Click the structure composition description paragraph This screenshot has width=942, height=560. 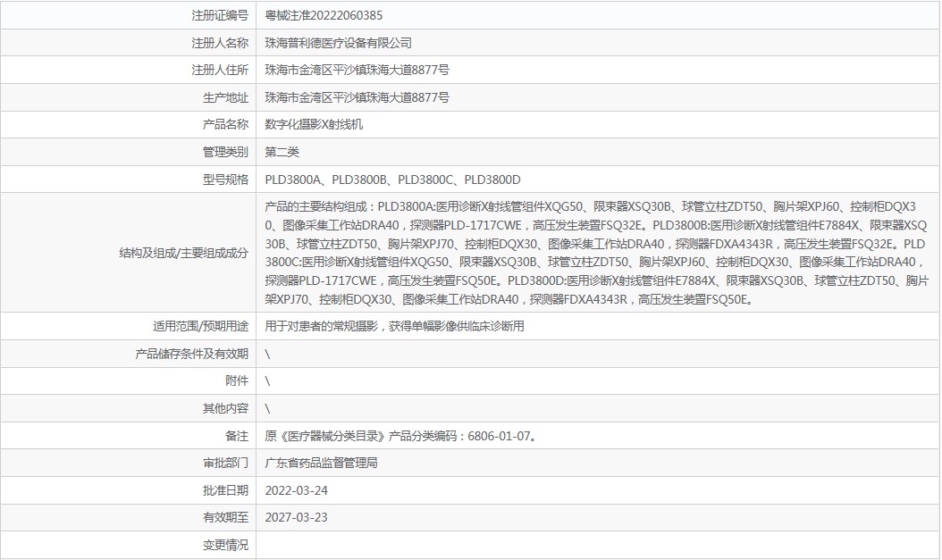[x=596, y=253]
